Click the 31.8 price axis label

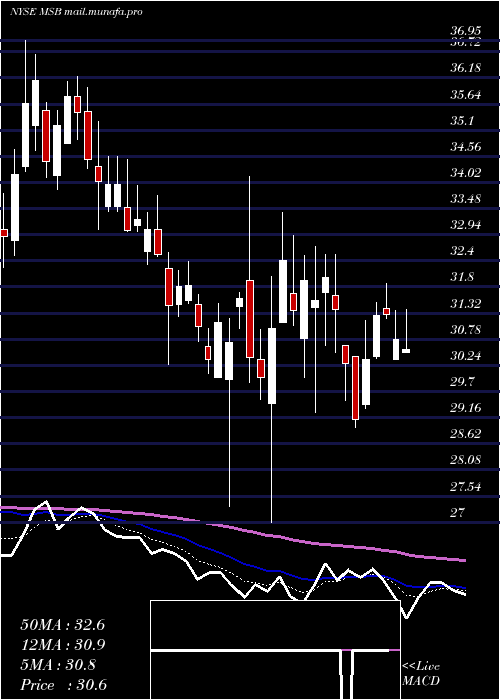tap(462, 277)
